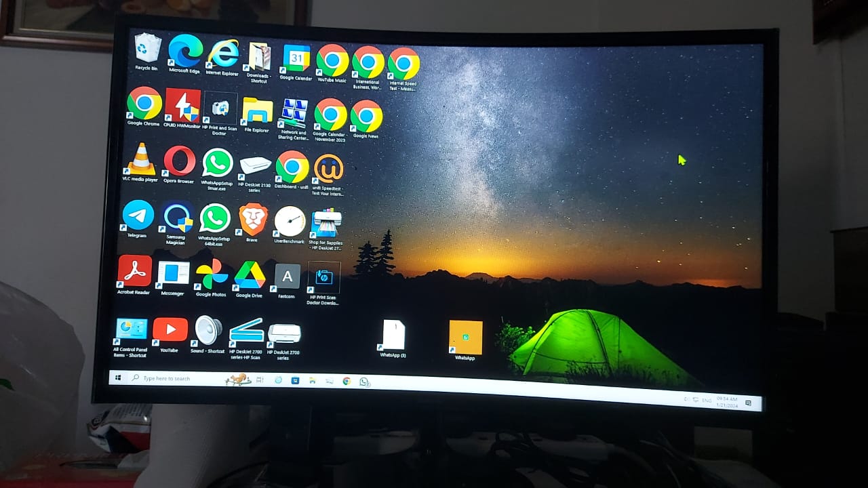The height and width of the screenshot is (488, 868).
Task: Select the unifi Speedtest shortcut
Action: point(328,174)
